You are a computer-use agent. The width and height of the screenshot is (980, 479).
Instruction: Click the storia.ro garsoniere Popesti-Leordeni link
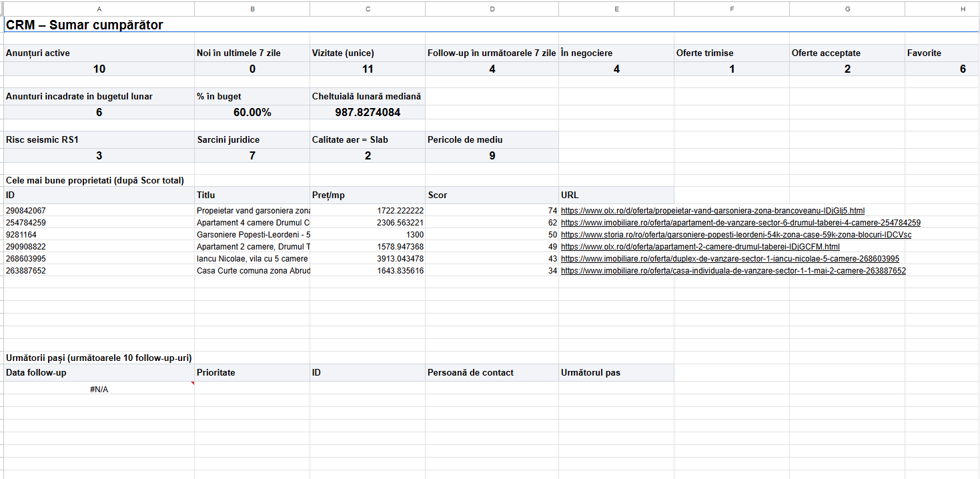pyautogui.click(x=736, y=235)
